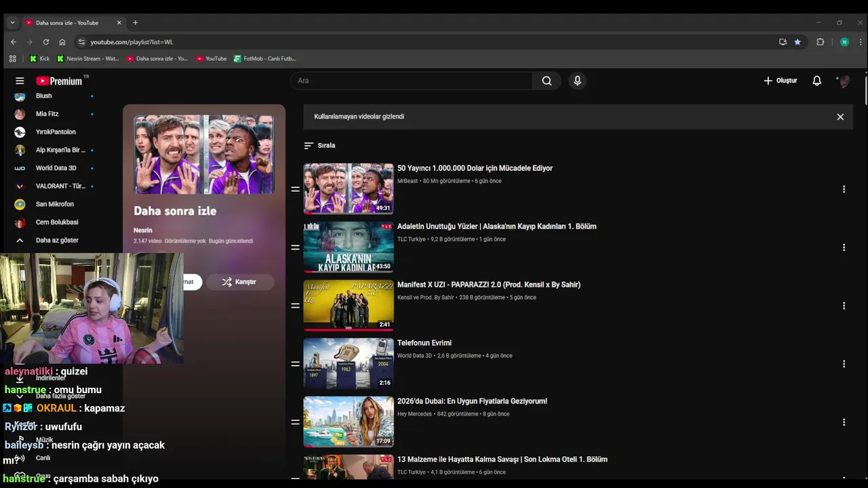The image size is (868, 488).
Task: Shuffle the playlist with Karıştır
Action: [240, 282]
